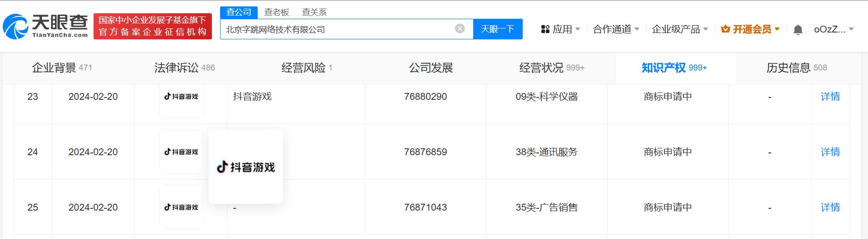Image resolution: width=868 pixels, height=239 pixels.
Task: Click the enlarged 抖音游戏 logo preview
Action: 246,167
